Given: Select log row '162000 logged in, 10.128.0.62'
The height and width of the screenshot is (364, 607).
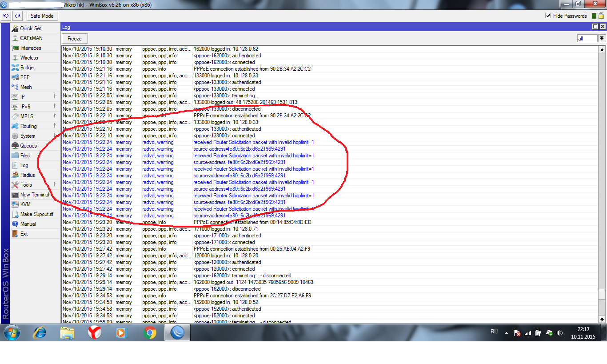Looking at the screenshot, I should tap(330, 49).
